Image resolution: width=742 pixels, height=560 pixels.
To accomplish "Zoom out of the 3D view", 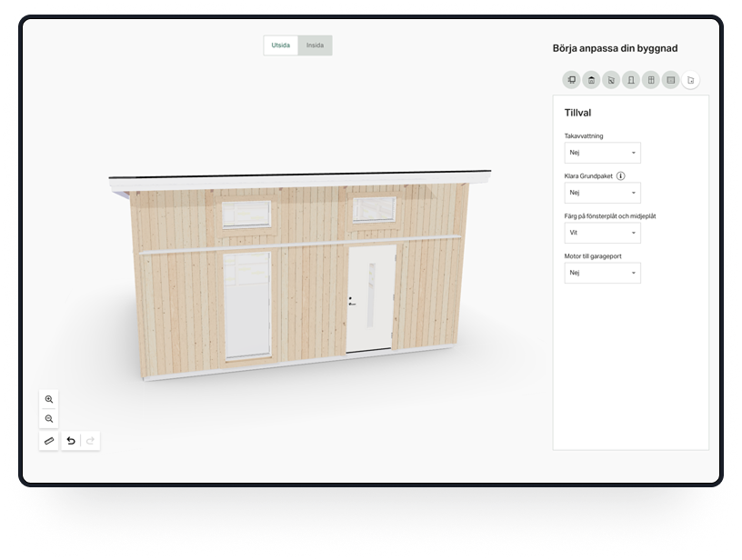I will coord(49,418).
